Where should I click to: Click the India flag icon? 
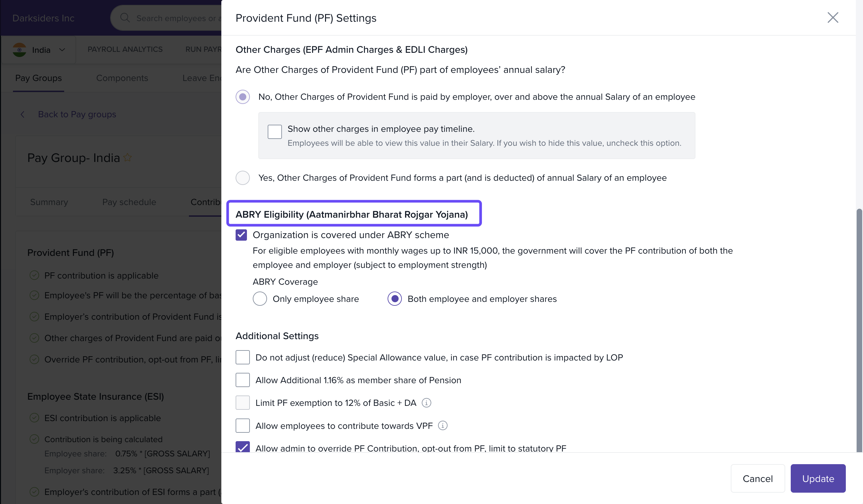[x=19, y=50]
